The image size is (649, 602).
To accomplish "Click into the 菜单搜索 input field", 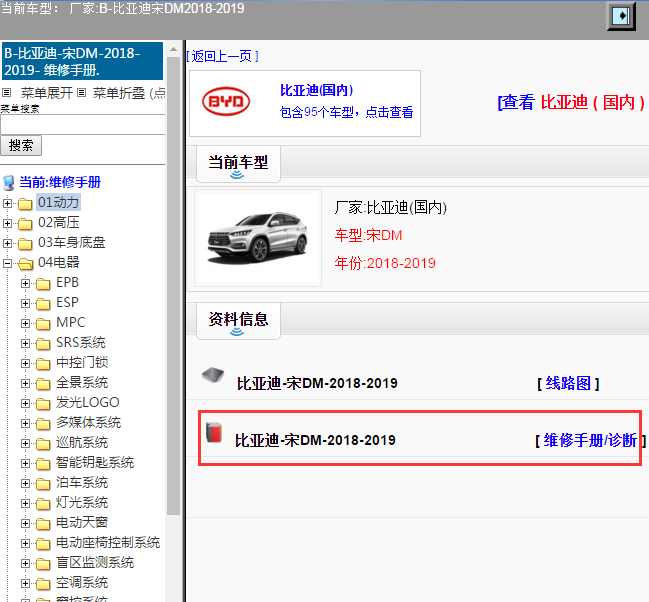I will pyautogui.click(x=83, y=125).
